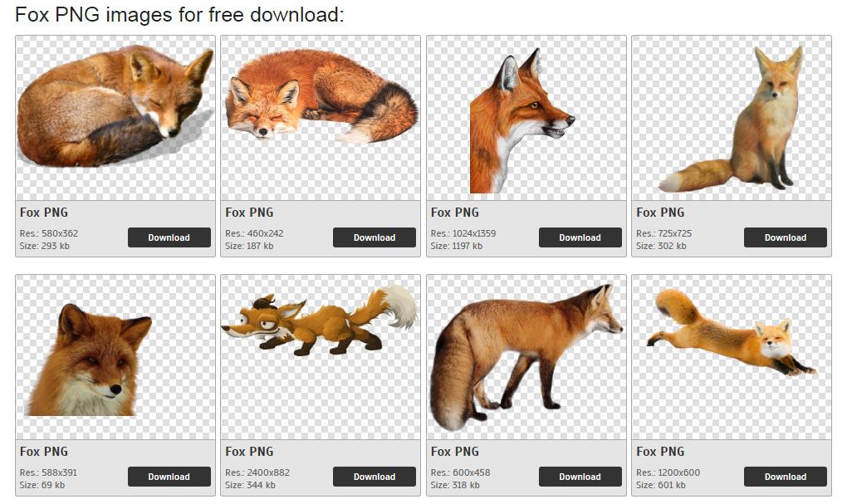Download the 1024x1359 fox image
Image resolution: width=847 pixels, height=504 pixels.
[x=580, y=237]
